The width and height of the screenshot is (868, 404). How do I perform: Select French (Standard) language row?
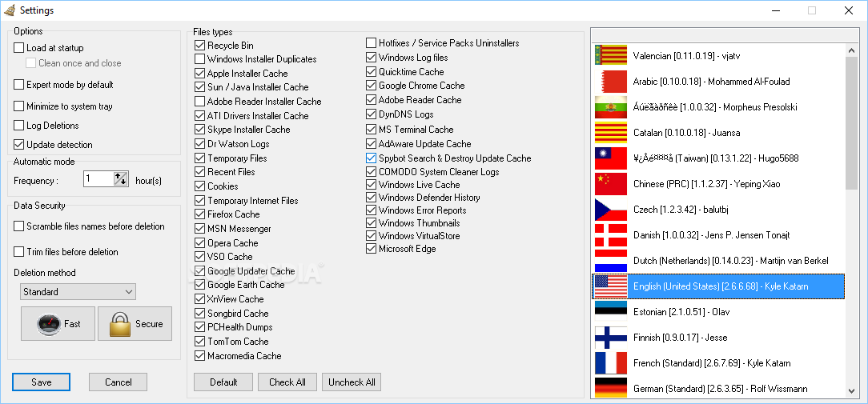click(x=718, y=363)
